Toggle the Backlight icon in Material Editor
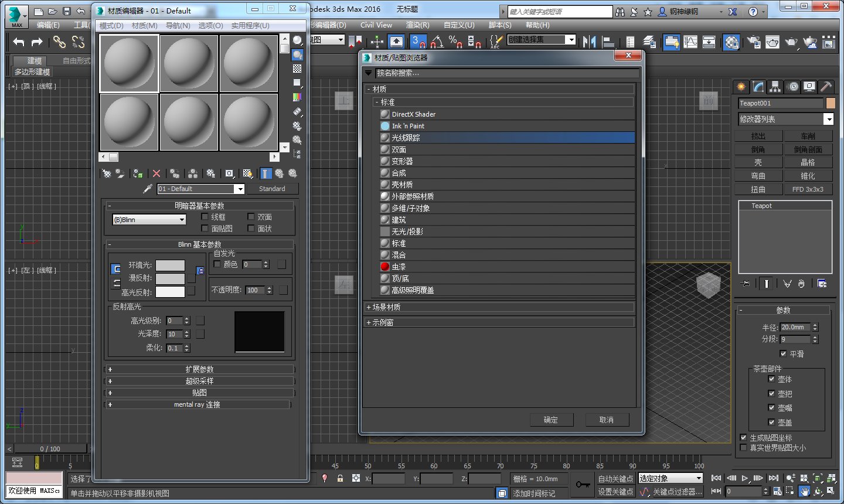 tap(298, 55)
